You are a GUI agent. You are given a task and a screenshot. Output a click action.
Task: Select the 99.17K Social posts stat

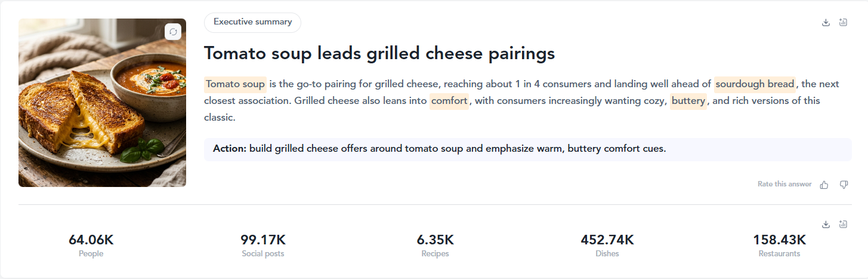pos(263,246)
